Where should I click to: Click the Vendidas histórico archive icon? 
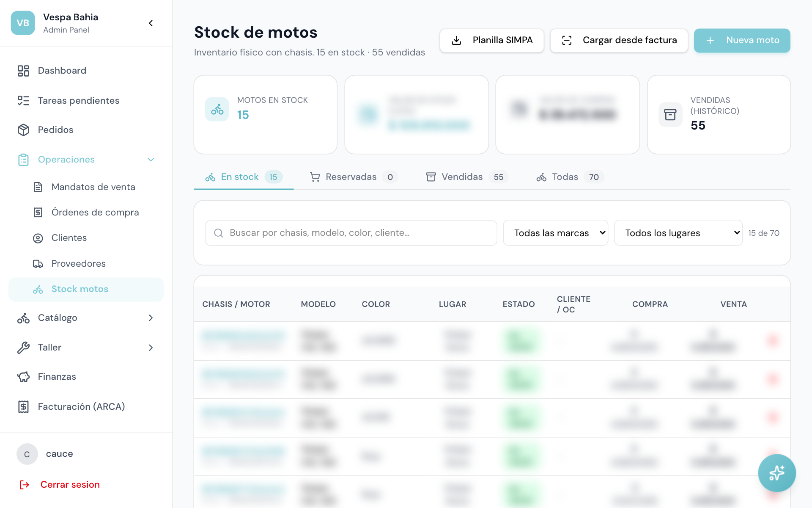[x=670, y=114]
